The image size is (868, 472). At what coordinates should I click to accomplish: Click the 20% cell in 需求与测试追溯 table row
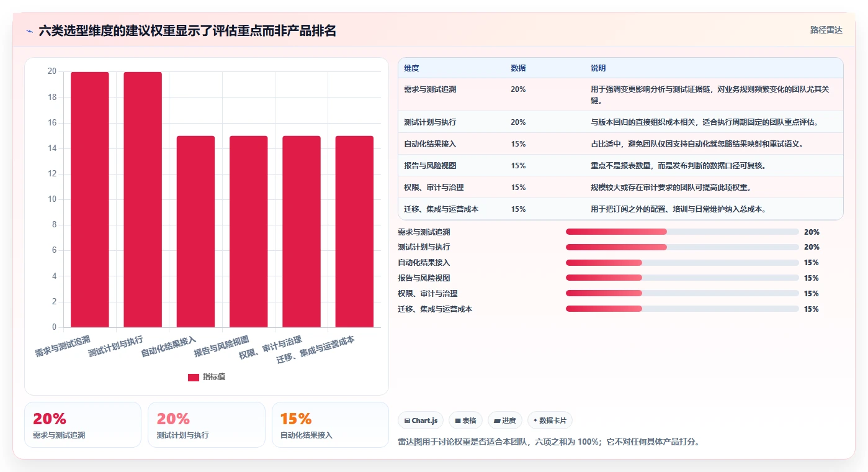[x=518, y=89]
